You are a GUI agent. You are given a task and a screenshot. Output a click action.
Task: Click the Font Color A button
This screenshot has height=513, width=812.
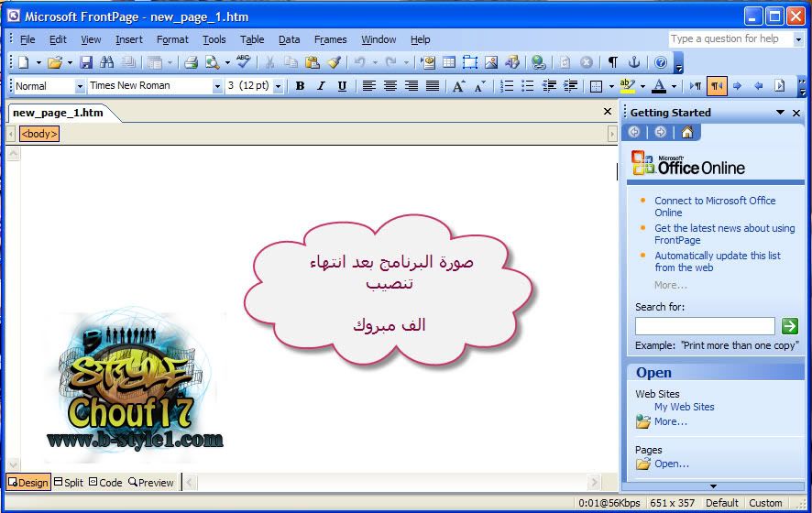coord(659,86)
